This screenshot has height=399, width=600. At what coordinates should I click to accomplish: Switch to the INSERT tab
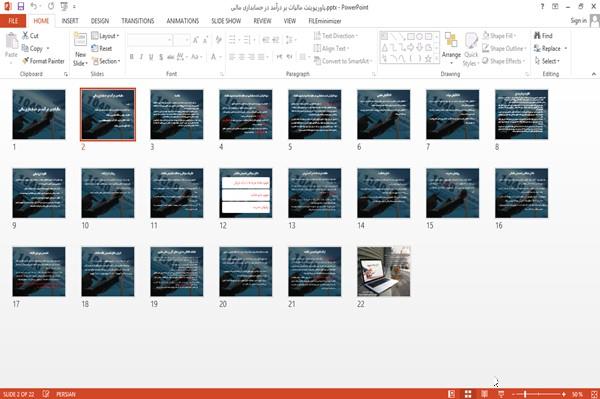(x=70, y=21)
